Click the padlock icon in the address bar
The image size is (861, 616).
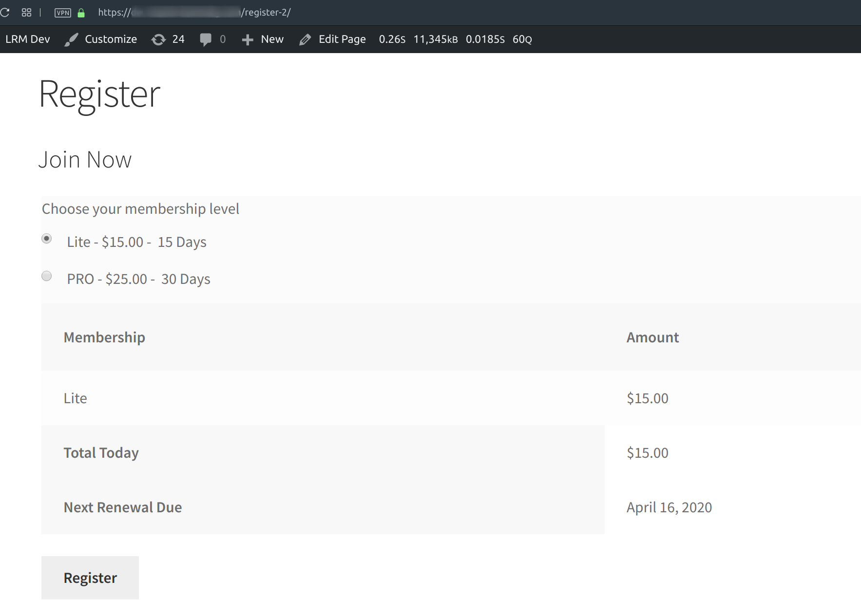click(81, 12)
